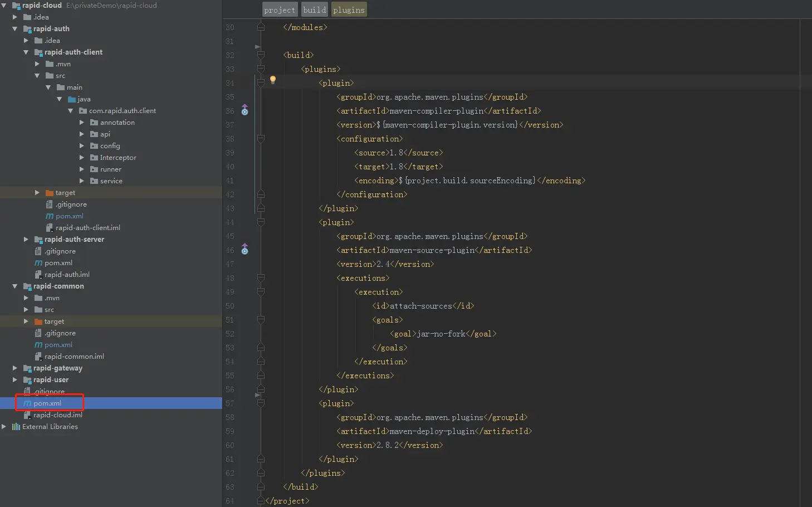Viewport: 812px width, 507px height.
Task: Expand the rapid-auth-server module
Action: click(x=26, y=240)
